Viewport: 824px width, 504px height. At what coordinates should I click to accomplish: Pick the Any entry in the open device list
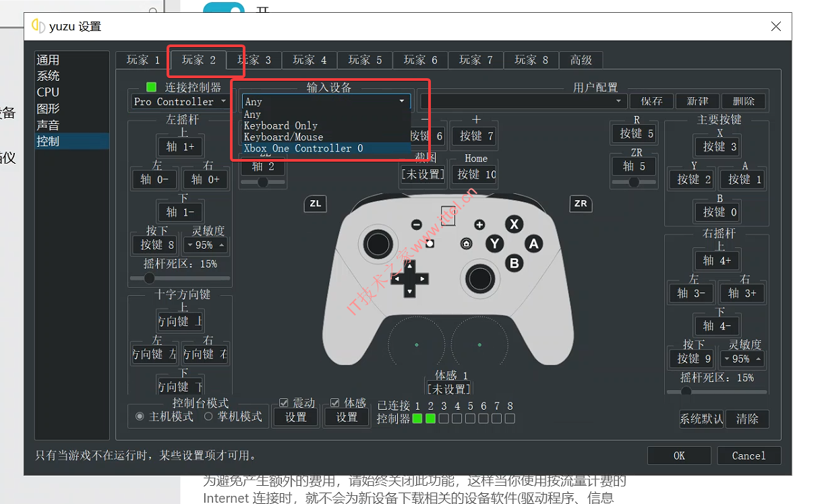point(326,115)
